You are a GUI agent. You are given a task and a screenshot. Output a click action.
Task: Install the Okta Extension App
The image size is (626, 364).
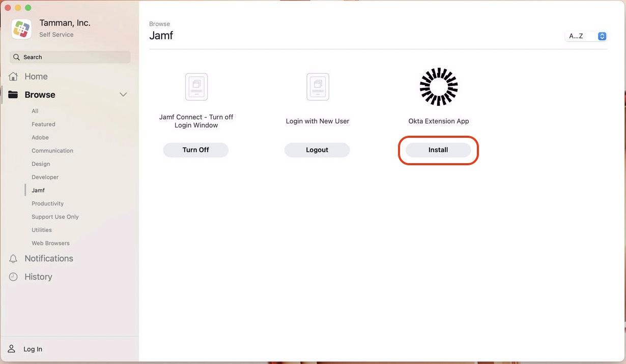click(438, 150)
